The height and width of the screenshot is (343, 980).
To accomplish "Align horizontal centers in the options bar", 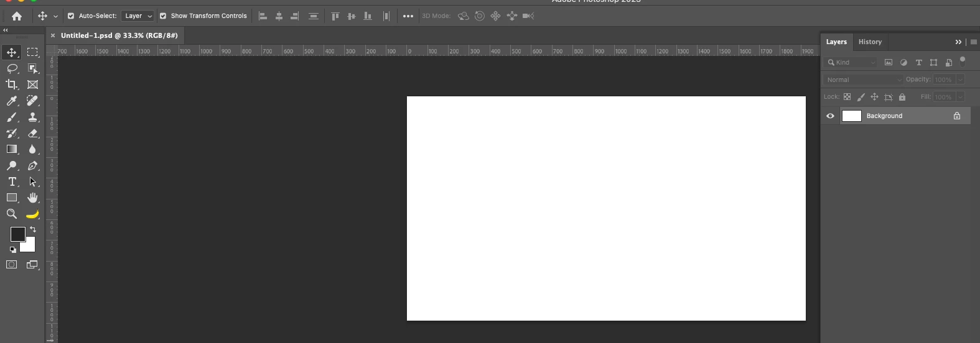I will point(279,16).
